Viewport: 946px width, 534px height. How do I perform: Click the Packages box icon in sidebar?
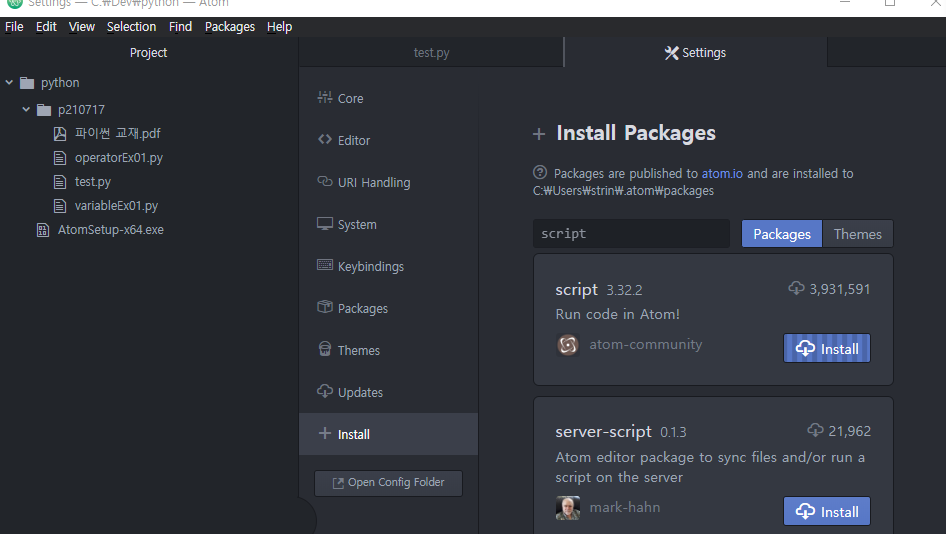click(325, 307)
